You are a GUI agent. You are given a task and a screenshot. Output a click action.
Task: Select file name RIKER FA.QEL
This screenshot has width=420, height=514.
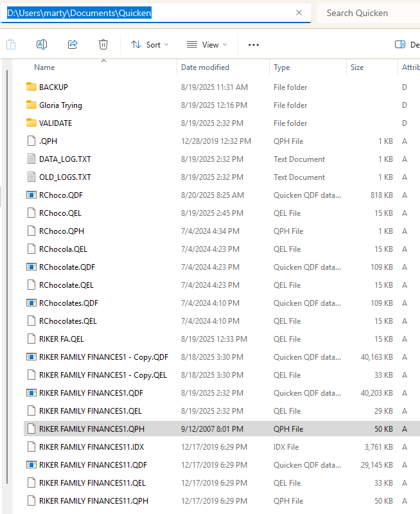click(62, 339)
